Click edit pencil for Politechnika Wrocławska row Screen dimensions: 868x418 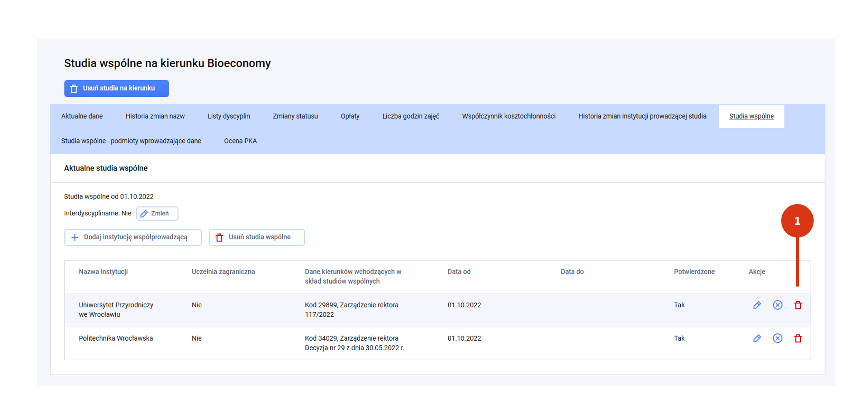(757, 338)
